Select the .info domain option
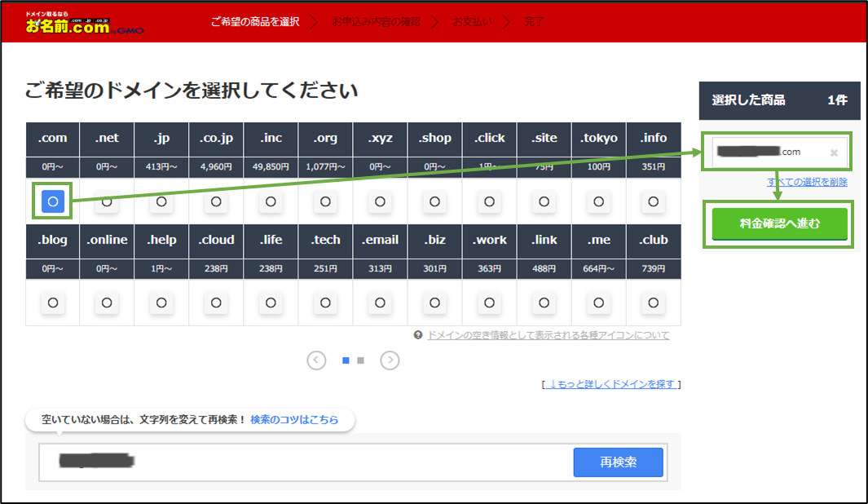868x504 pixels. point(653,201)
